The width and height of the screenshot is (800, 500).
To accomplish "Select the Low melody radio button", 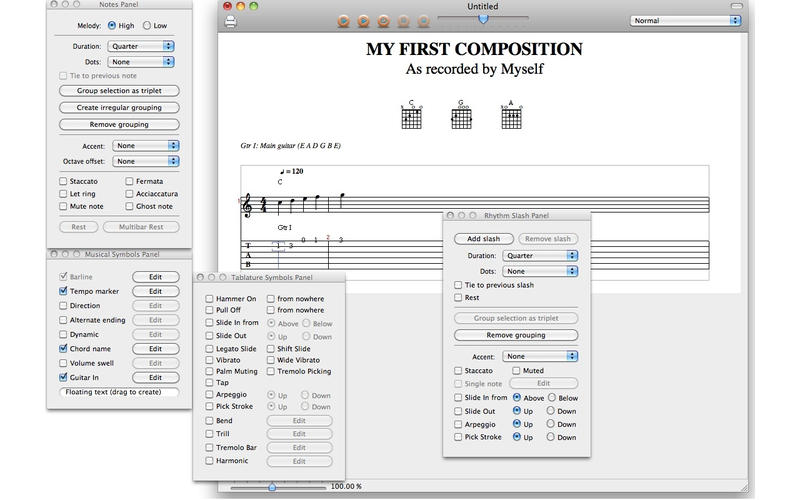I will 147,25.
